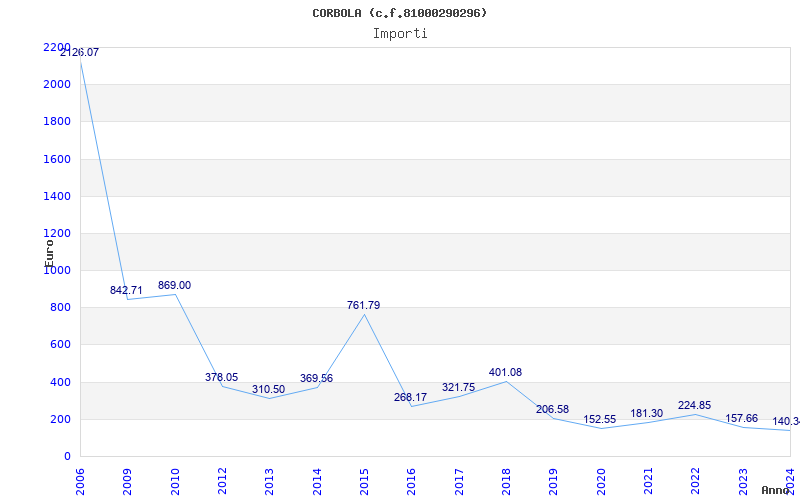Click the 2016 year axis label
This screenshot has height=500, width=800.
pos(412,481)
